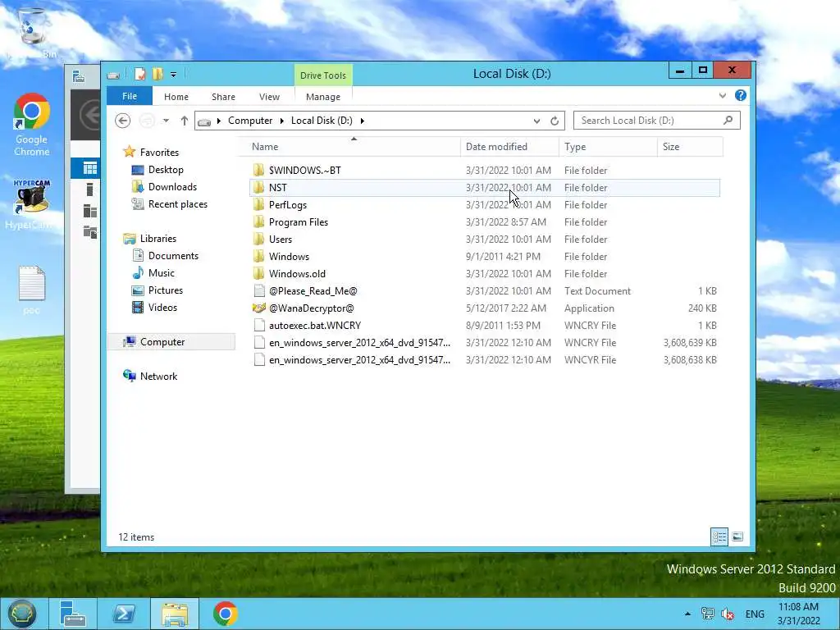Expand the ribbon with the chevron
840x630 pixels.
click(723, 95)
